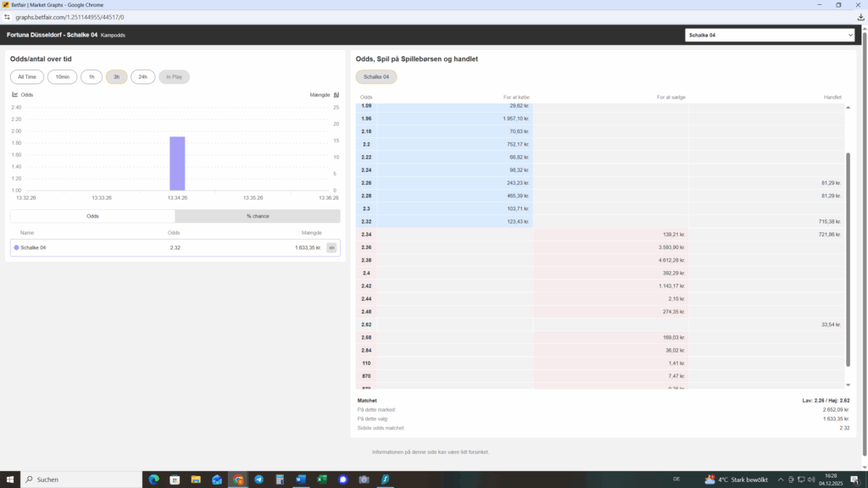
Task: Click the Chrome download icon in toolbar
Action: tap(861, 17)
